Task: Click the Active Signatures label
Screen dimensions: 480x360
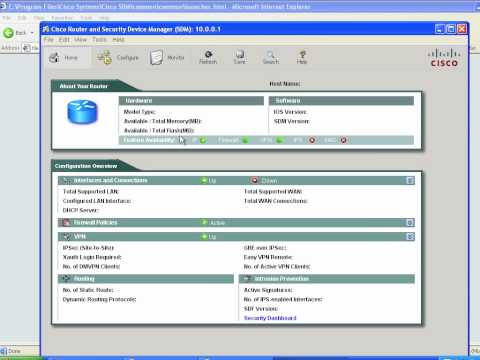Action: point(268,290)
